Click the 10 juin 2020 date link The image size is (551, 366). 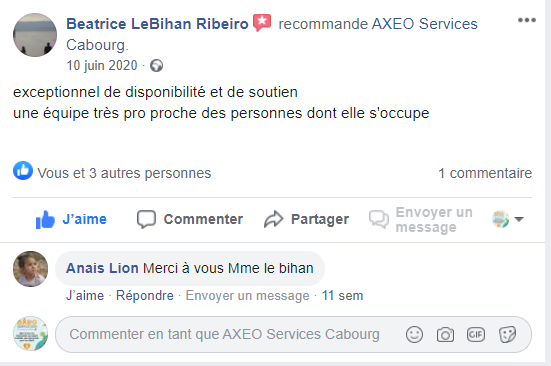[102, 66]
